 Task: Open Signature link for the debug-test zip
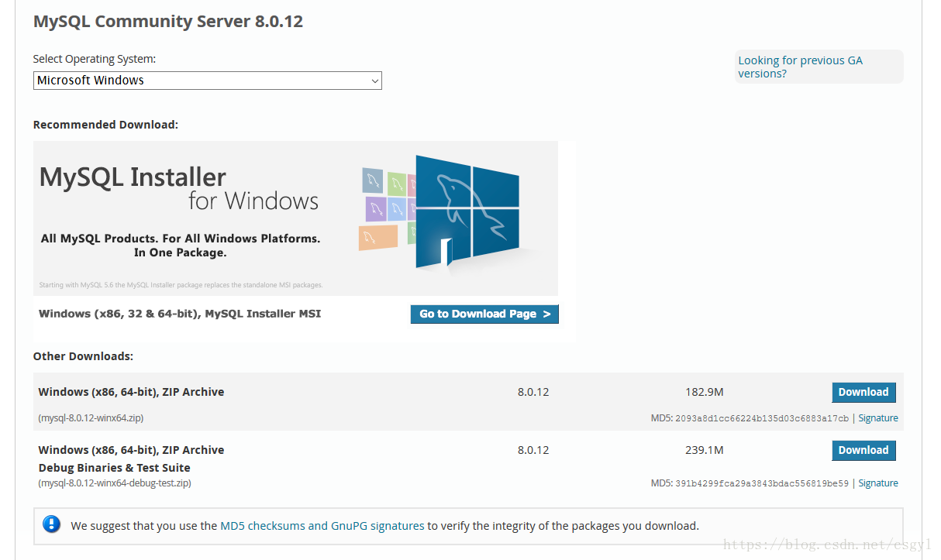[878, 483]
